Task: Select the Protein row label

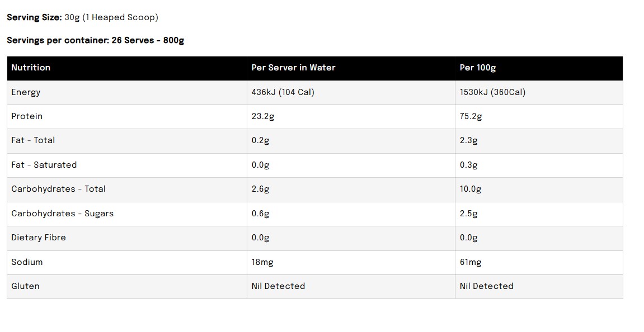Action: [27, 116]
